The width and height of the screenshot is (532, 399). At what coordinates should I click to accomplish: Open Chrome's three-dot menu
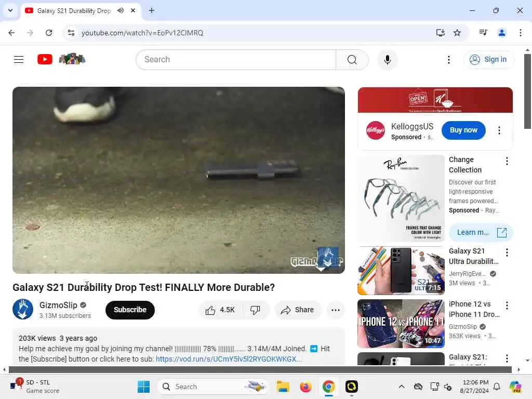pyautogui.click(x=520, y=33)
